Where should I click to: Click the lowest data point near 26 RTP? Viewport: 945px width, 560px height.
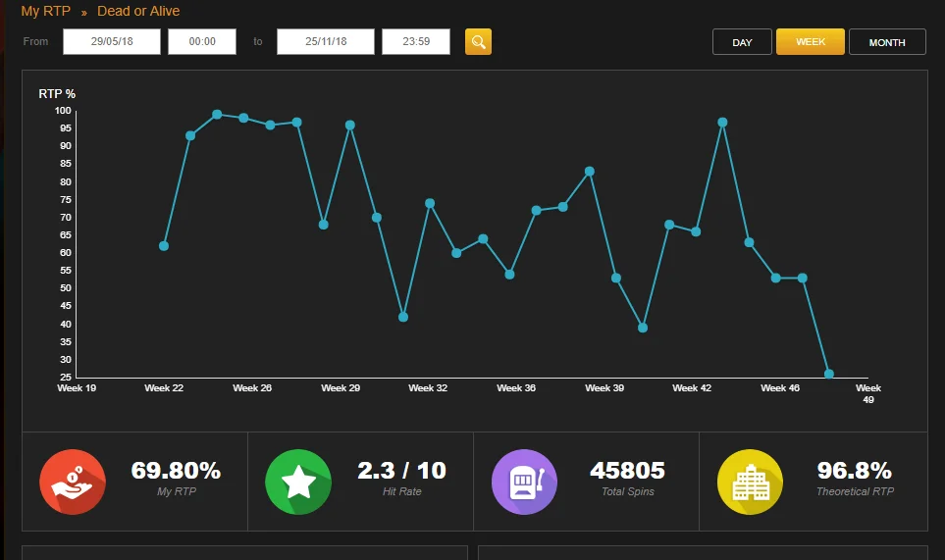click(828, 374)
